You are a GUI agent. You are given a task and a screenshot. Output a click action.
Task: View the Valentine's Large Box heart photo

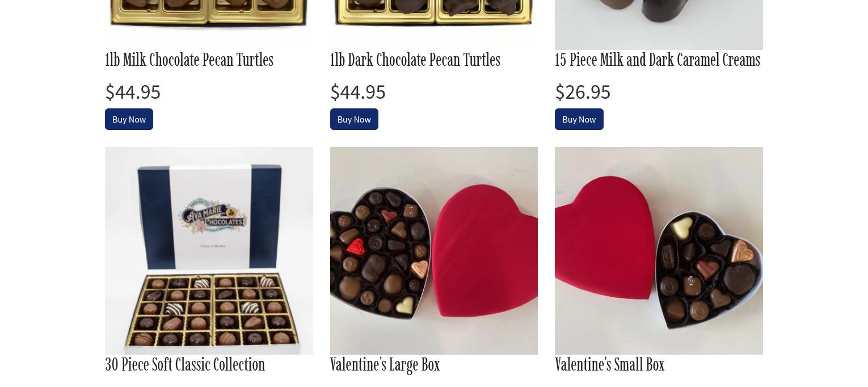click(x=434, y=251)
